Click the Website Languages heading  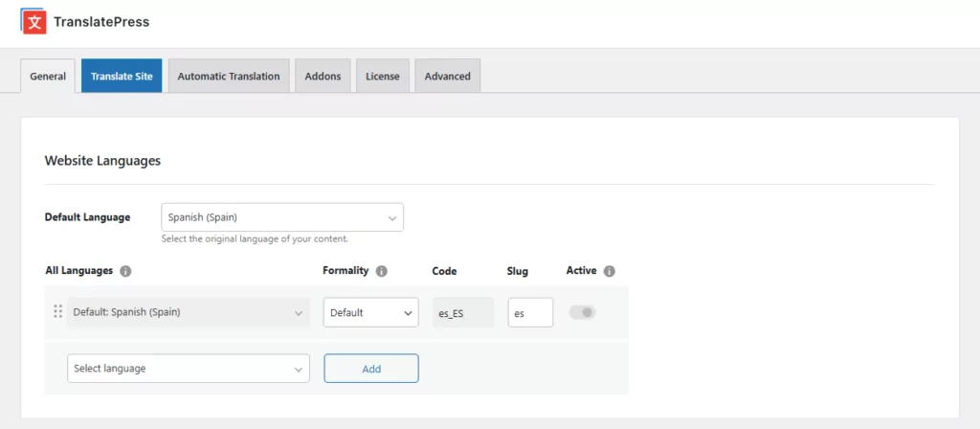pos(102,161)
